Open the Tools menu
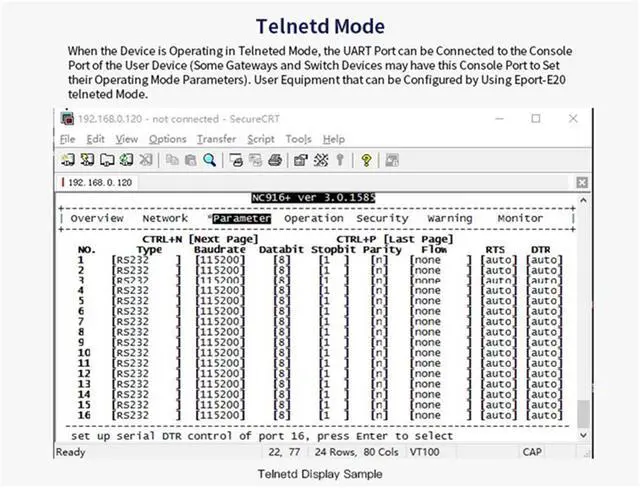Image resolution: width=640 pixels, height=488 pixels. click(x=298, y=139)
